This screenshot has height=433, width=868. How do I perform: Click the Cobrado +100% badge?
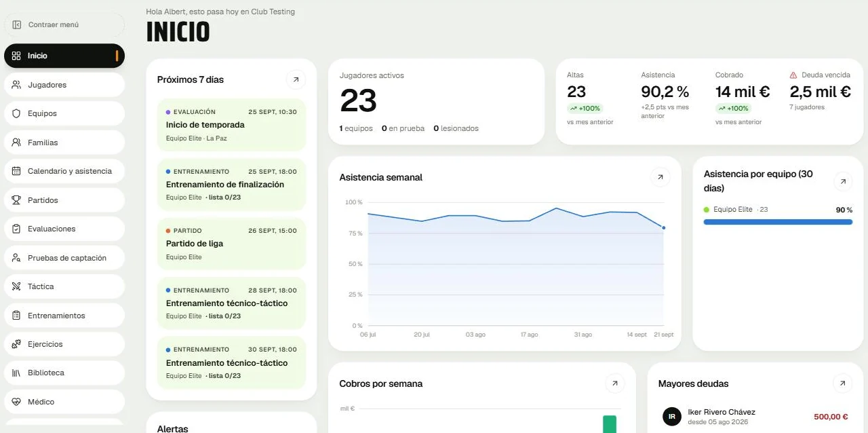[732, 109]
